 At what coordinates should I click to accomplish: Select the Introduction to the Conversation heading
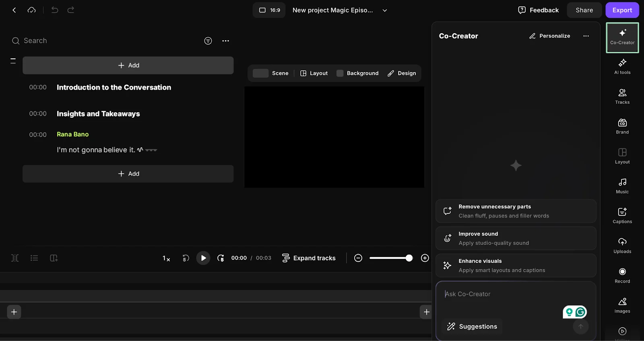pos(114,87)
